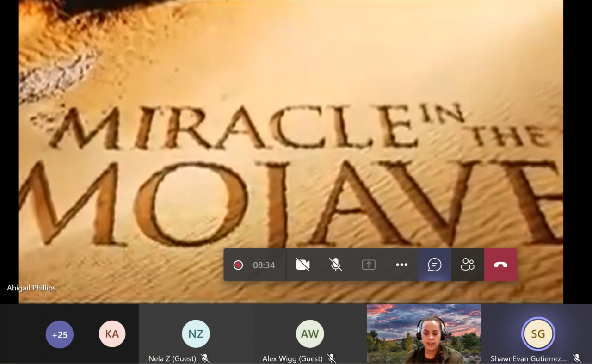
Task: Show the participants panel
Action: point(468,265)
